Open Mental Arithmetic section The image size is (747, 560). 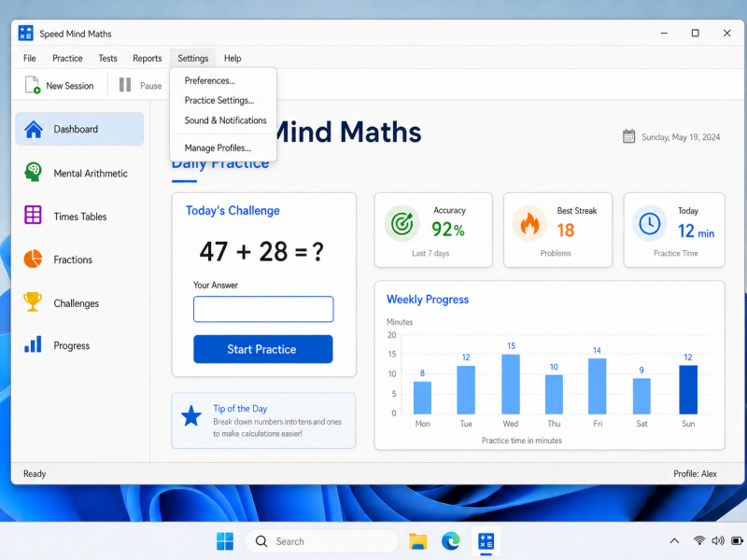[79, 173]
